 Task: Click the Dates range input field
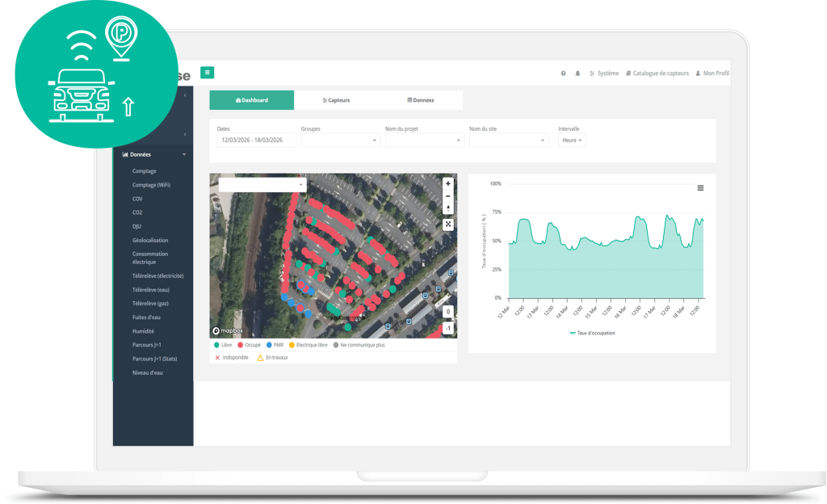257,141
